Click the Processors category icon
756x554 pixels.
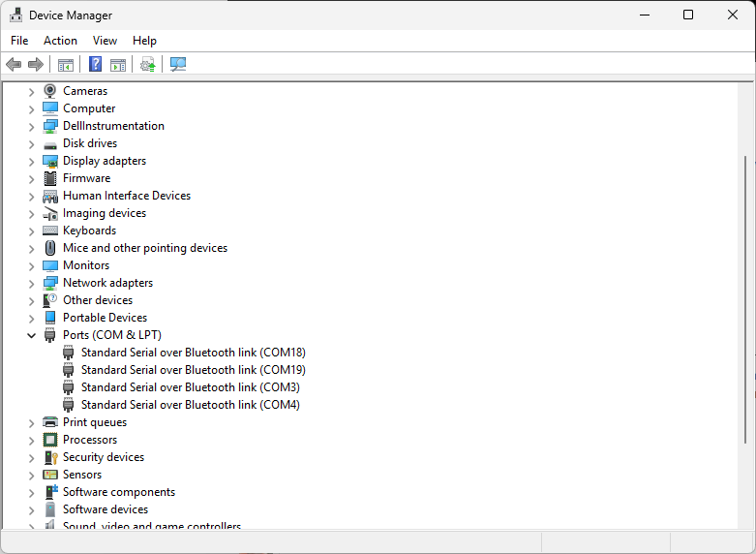(x=50, y=440)
